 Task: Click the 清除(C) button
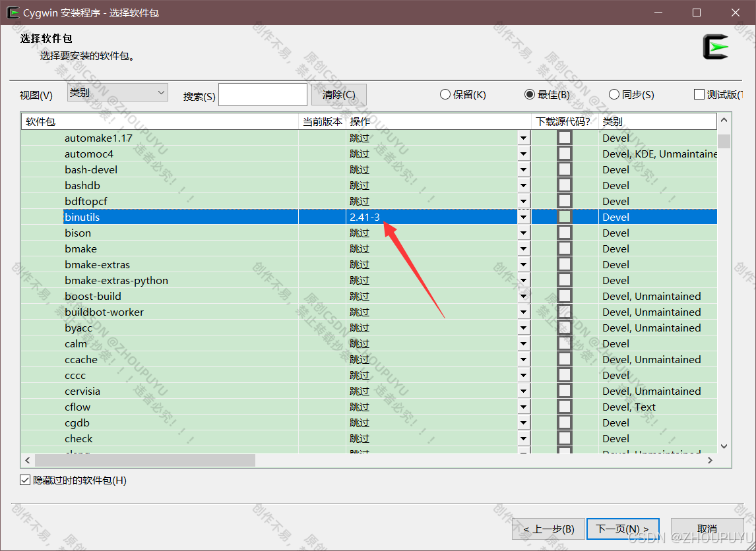[339, 94]
